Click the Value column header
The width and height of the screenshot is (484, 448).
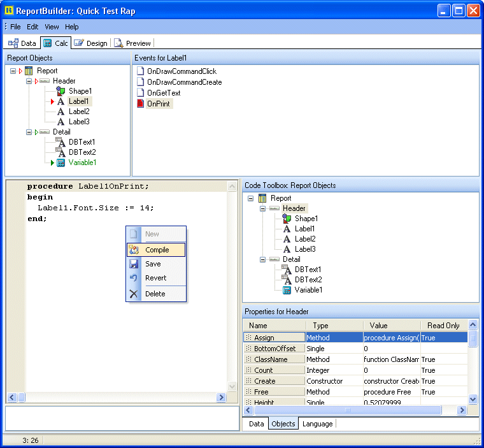coord(392,326)
